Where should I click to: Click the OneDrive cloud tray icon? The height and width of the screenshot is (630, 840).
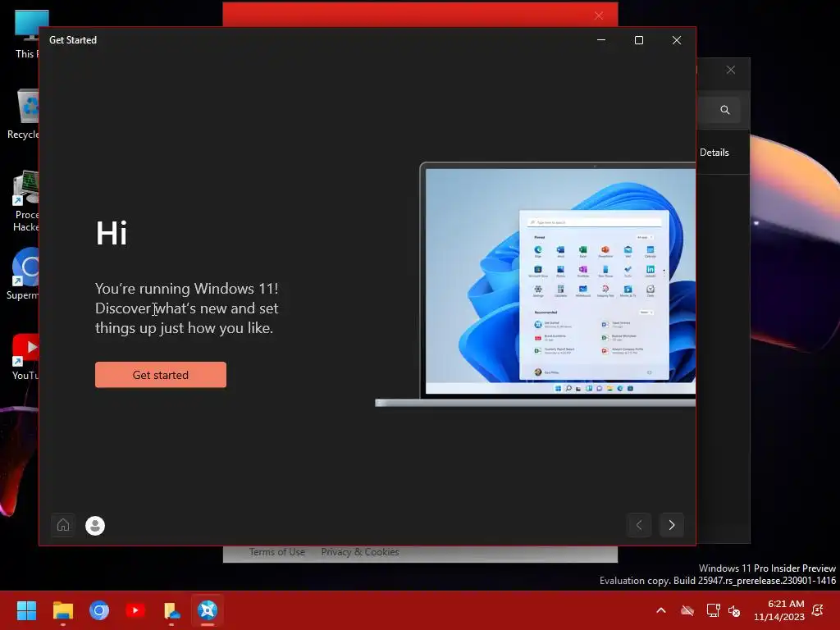click(x=687, y=610)
